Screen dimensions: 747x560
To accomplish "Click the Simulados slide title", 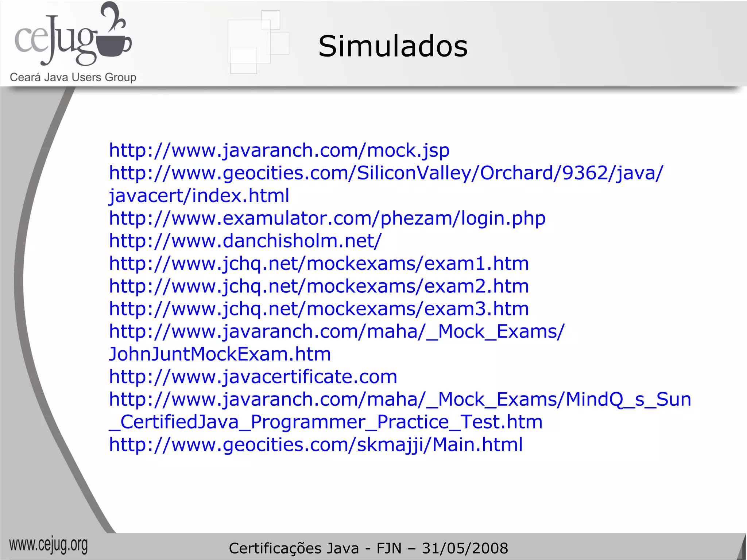I will pos(393,46).
